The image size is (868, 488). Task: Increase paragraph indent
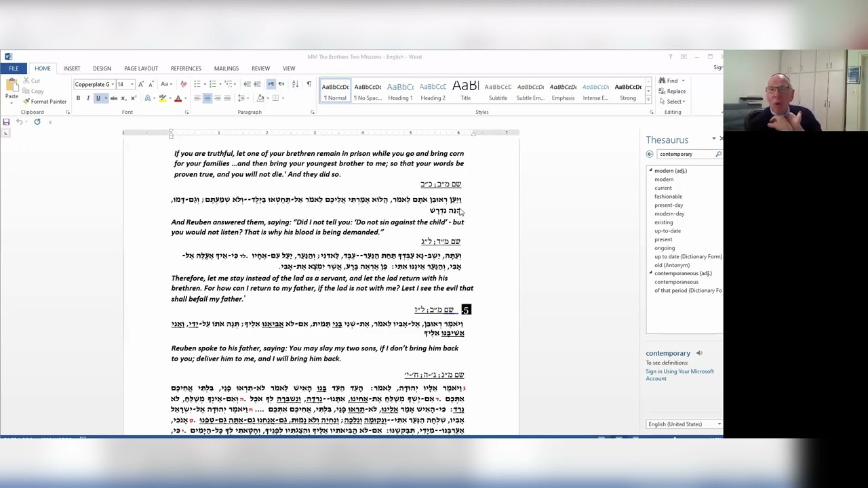(x=258, y=84)
